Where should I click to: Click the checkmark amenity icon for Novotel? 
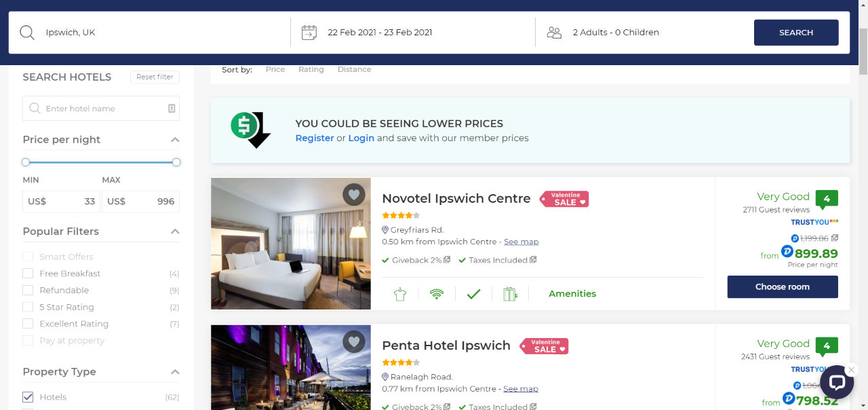tap(473, 294)
